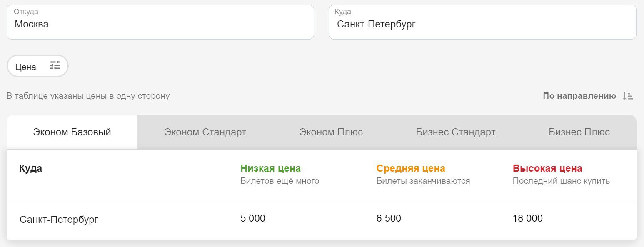Screen dimensions: 644x247
Task: Click the Средняя цена column header
Action: pyautogui.click(x=411, y=168)
